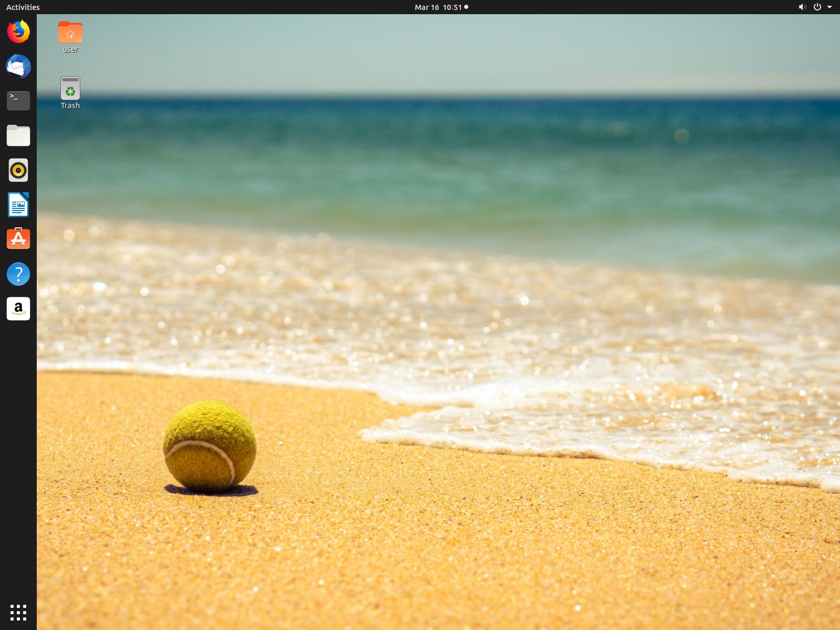Show Applications grid button
Image resolution: width=840 pixels, height=630 pixels.
pyautogui.click(x=18, y=612)
